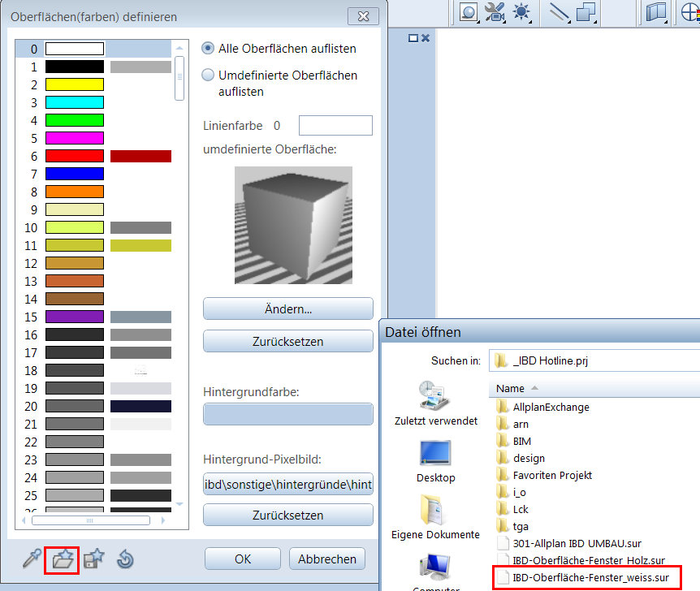700x591 pixels.
Task: Click the Hintergrundfarbe color bar
Action: click(287, 414)
